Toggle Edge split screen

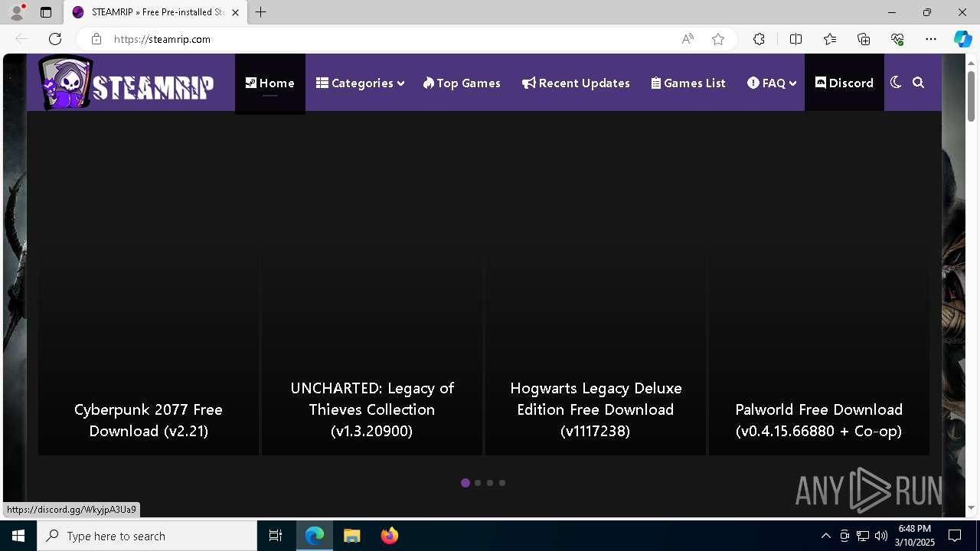(x=795, y=39)
